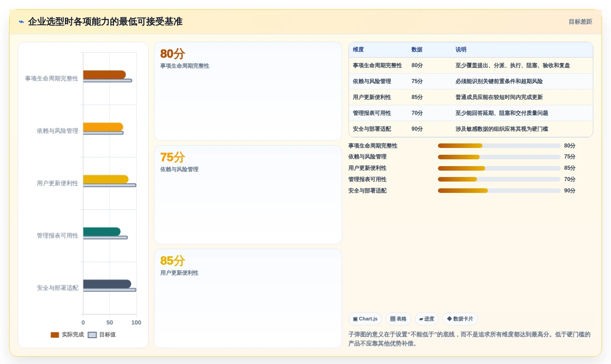Click the lightning icon beside the title
611x364 pixels.
[21, 22]
